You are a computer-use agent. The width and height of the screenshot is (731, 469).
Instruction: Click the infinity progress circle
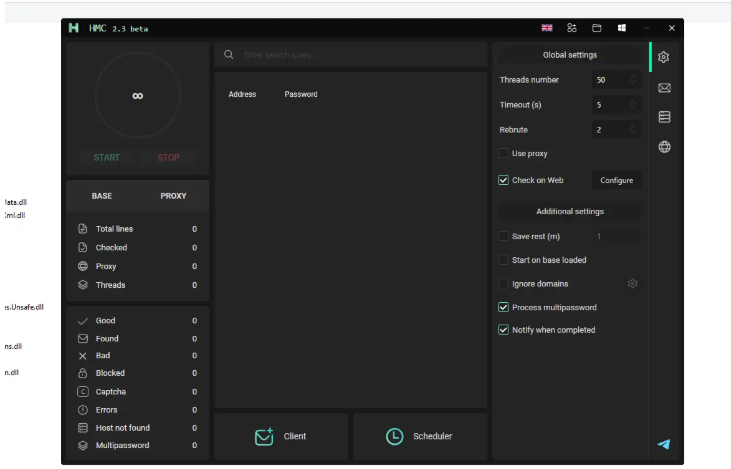[138, 95]
